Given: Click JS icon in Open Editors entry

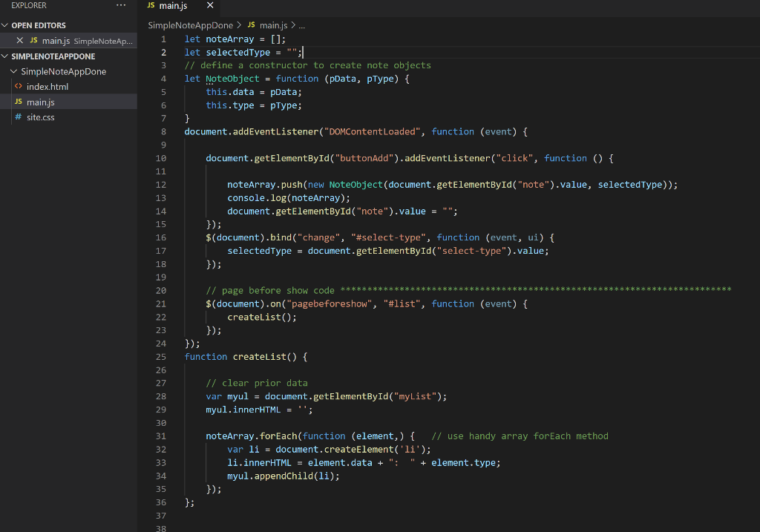Looking at the screenshot, I should coord(33,40).
